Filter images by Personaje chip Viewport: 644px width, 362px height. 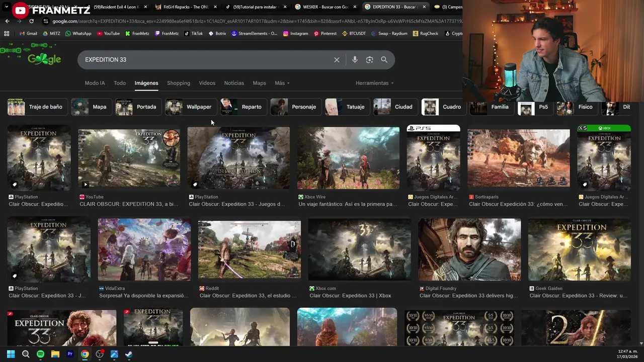295,107
